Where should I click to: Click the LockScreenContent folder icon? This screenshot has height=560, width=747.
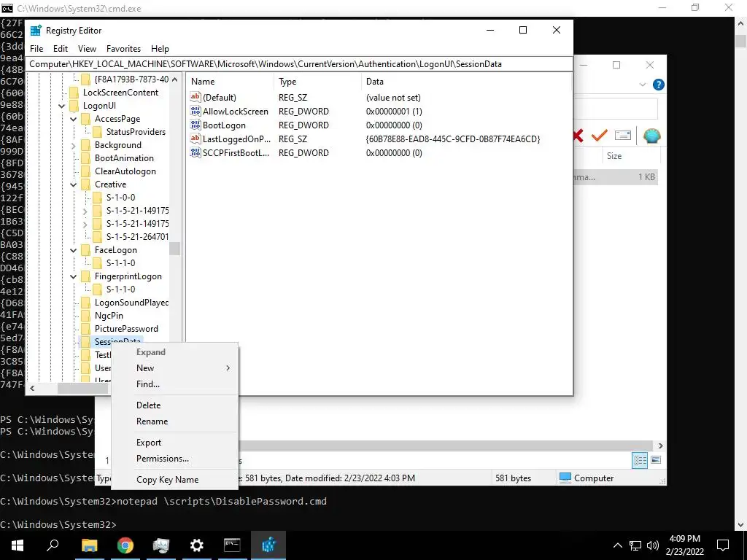tap(74, 93)
